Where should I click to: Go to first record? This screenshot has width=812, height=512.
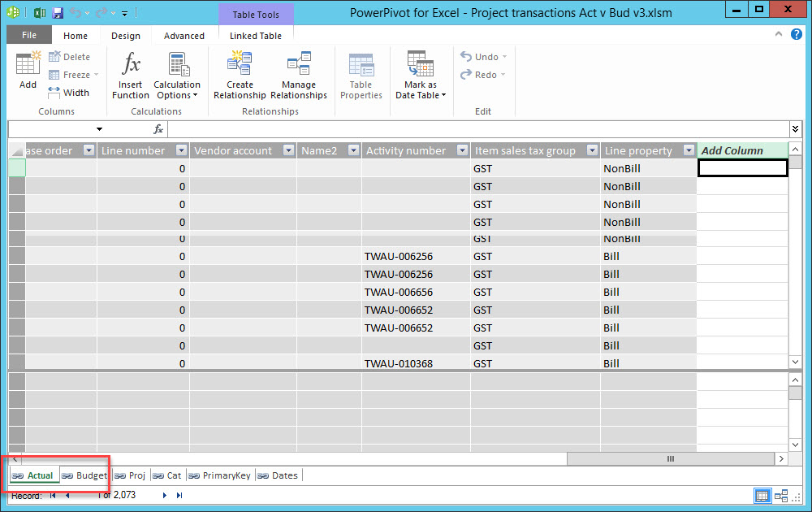click(x=53, y=496)
